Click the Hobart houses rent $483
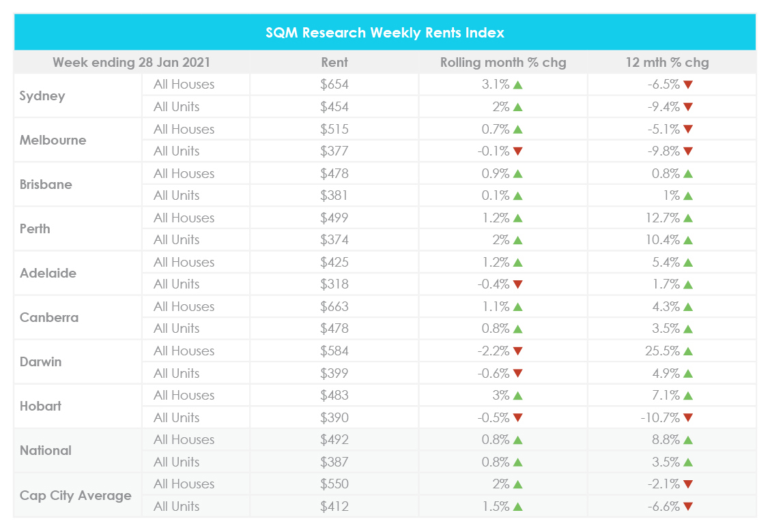770x532 pixels. click(334, 396)
